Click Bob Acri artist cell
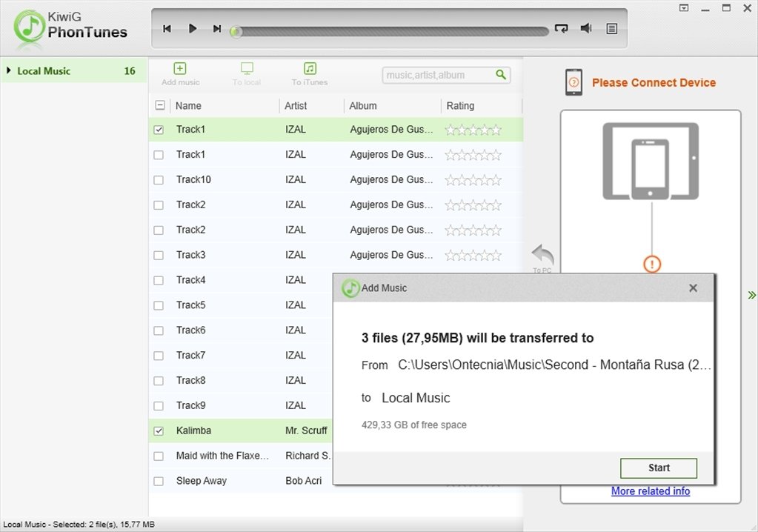Viewport: 758px width, 532px height. 303,481
